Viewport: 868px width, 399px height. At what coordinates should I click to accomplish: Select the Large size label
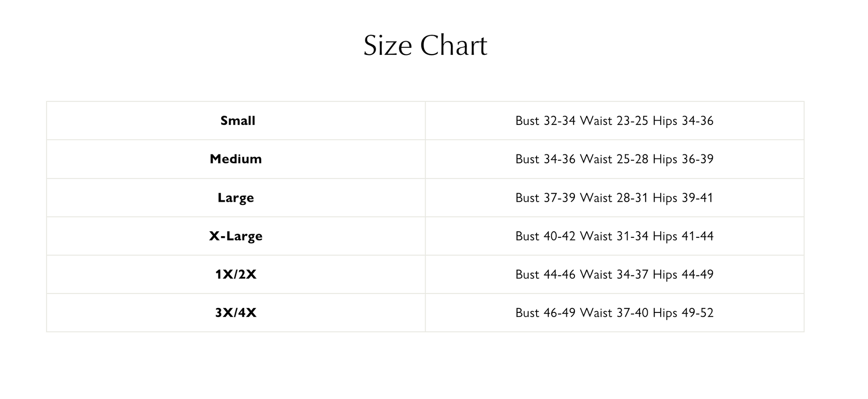(x=236, y=198)
